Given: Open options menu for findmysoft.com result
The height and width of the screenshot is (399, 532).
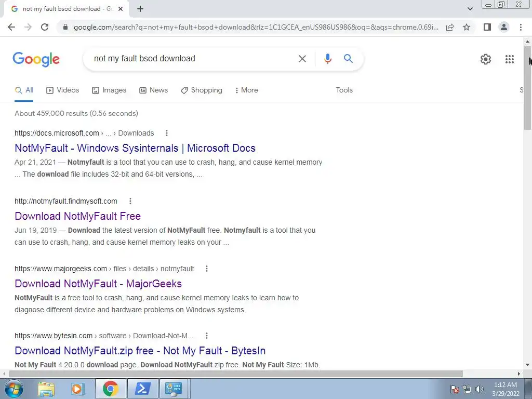Looking at the screenshot, I should click(x=130, y=201).
